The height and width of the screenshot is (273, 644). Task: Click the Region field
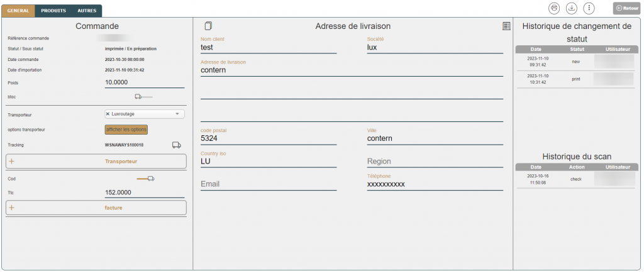click(435, 161)
